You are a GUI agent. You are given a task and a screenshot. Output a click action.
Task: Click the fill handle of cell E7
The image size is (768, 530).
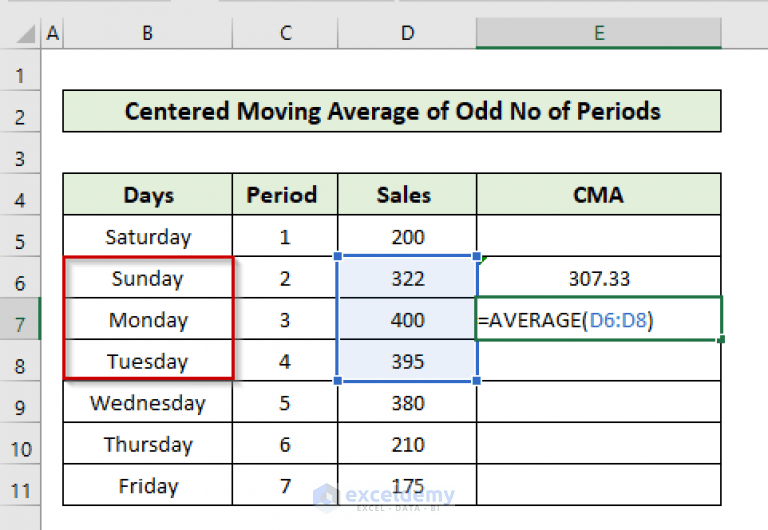click(x=721, y=339)
